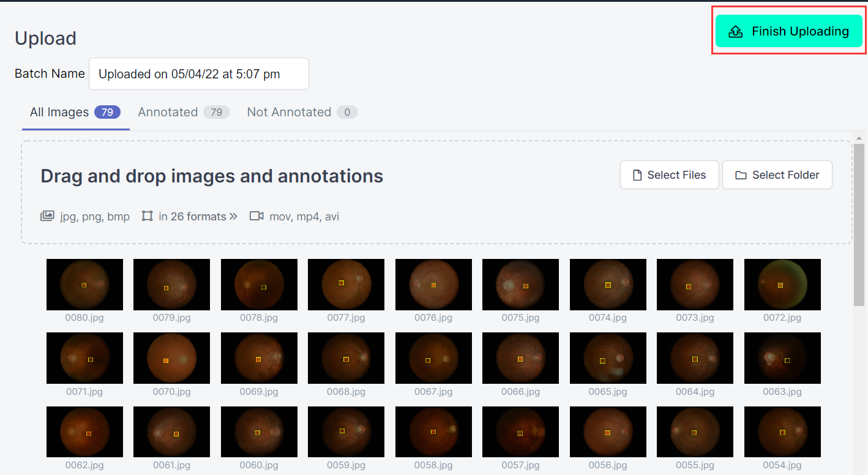
Task: Click the folder icon in Select Folder
Action: pos(741,176)
